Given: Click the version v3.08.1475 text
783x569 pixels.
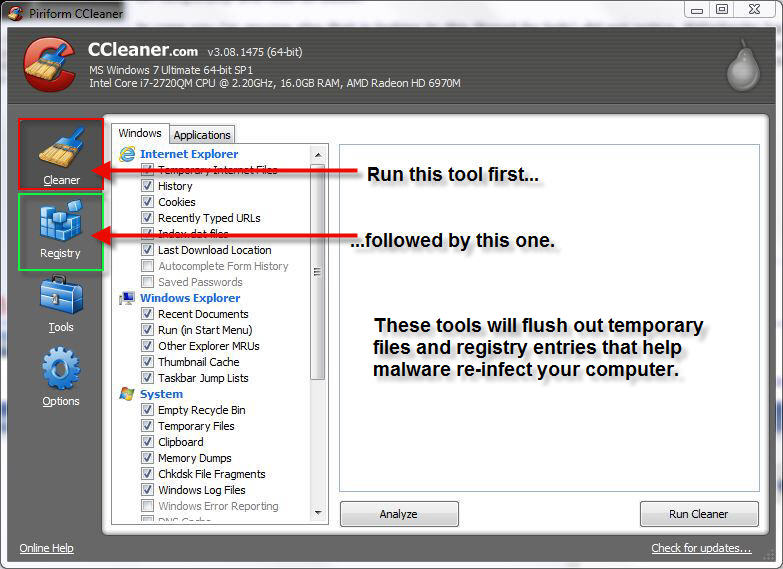Looking at the screenshot, I should [255, 52].
